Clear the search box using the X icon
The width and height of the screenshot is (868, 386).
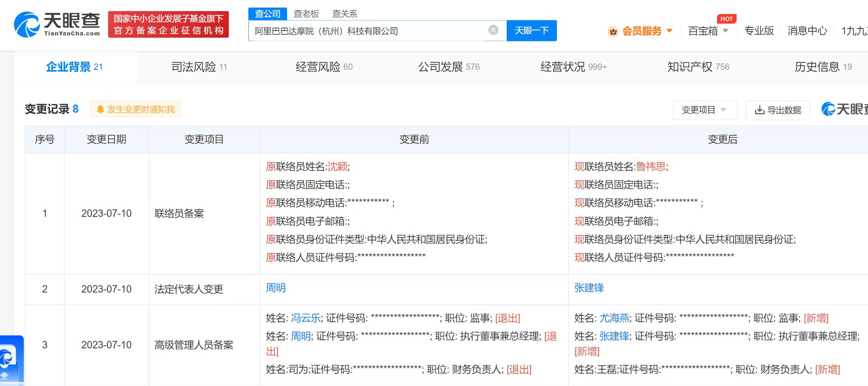click(493, 30)
